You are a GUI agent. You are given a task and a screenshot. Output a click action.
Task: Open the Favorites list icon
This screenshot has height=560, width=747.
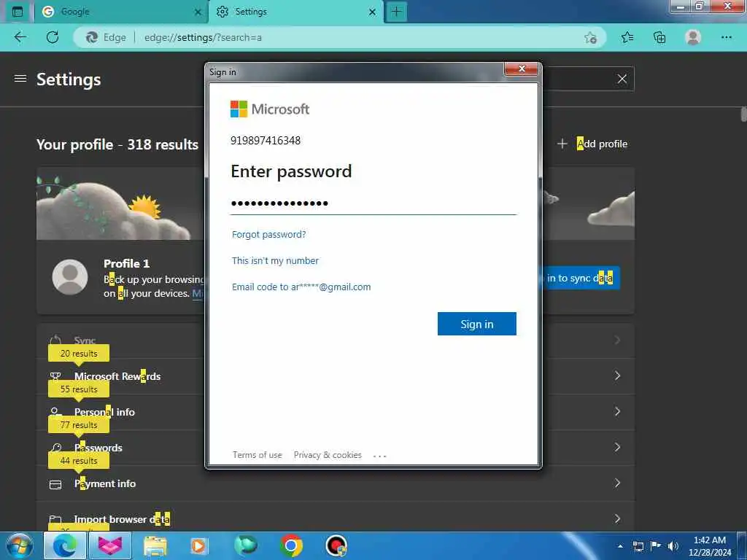(x=627, y=37)
